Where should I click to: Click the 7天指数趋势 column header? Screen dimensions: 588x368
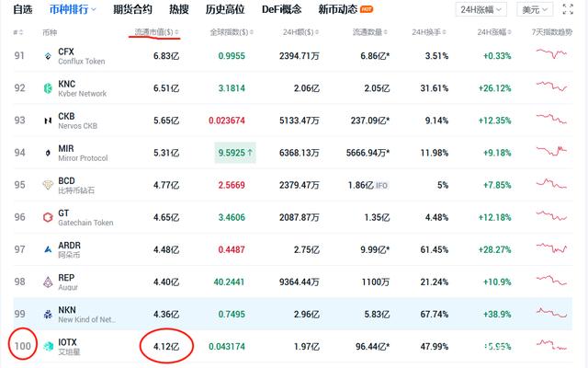pos(551,32)
